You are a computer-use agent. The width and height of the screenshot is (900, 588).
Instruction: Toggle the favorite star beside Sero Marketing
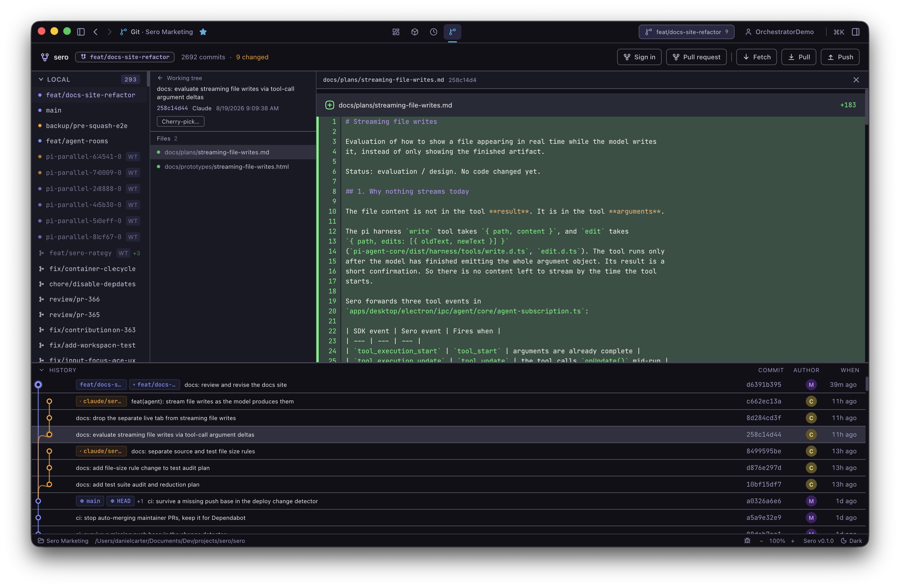pyautogui.click(x=203, y=32)
